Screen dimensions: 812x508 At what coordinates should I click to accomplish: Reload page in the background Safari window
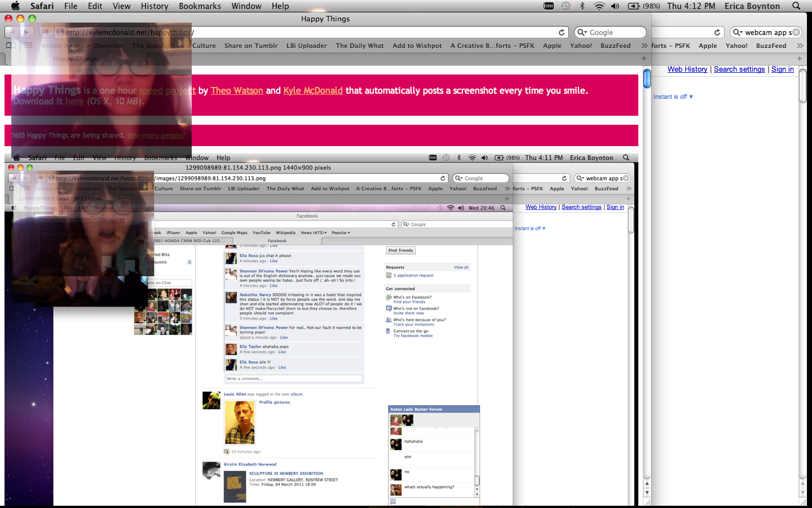point(717,32)
